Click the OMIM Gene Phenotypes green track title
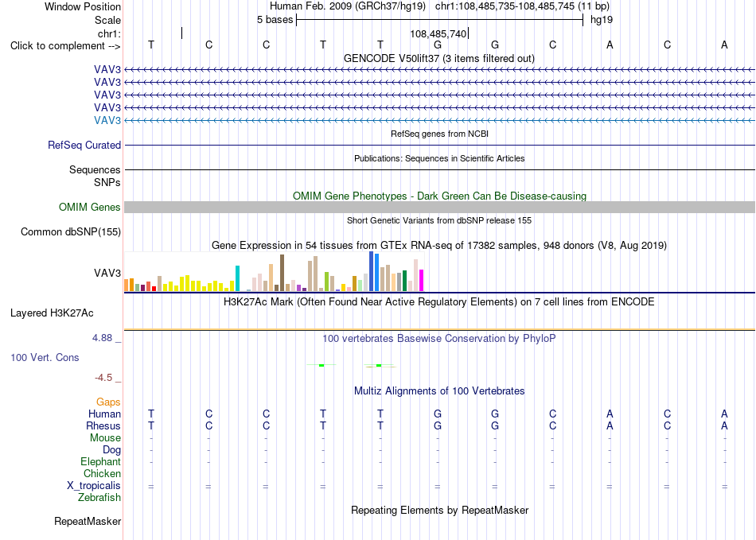 [x=440, y=196]
